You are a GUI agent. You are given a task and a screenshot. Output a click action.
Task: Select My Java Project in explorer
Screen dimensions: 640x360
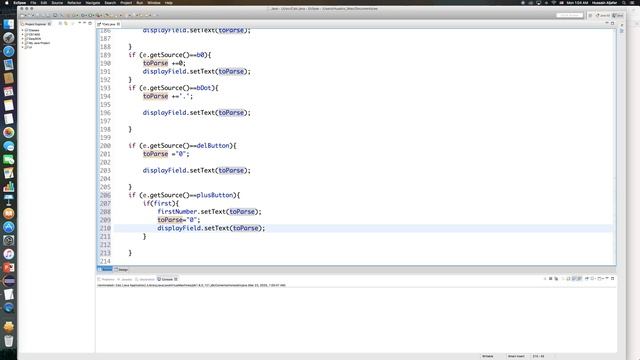click(39, 43)
